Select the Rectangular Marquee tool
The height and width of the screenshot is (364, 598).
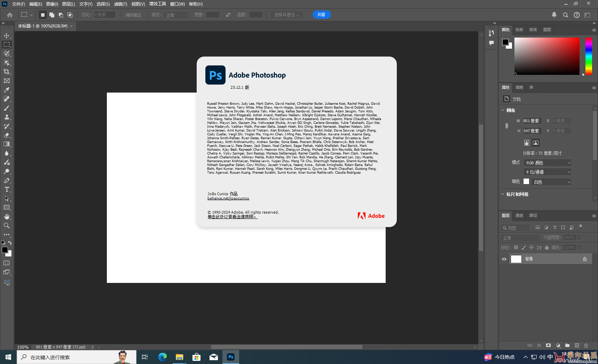click(7, 45)
